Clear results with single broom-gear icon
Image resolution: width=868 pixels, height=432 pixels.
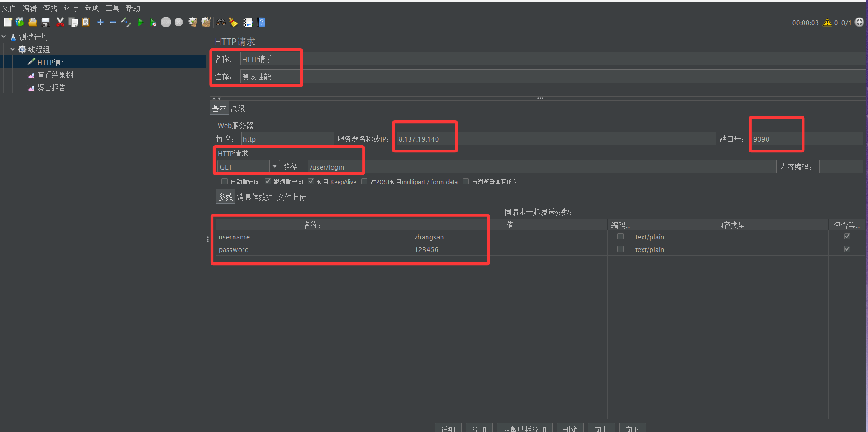pyautogui.click(x=193, y=22)
